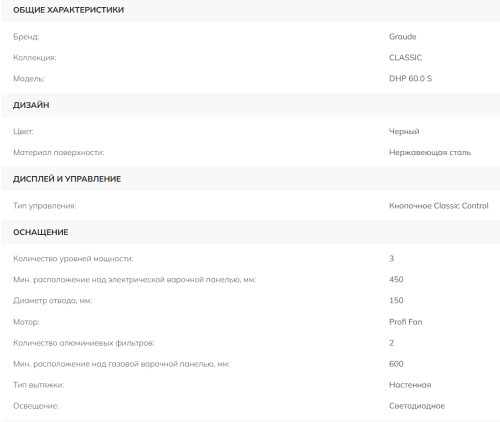500x422 pixels.
Task: Click the 450 minimum distance value
Action: pyautogui.click(x=396, y=279)
